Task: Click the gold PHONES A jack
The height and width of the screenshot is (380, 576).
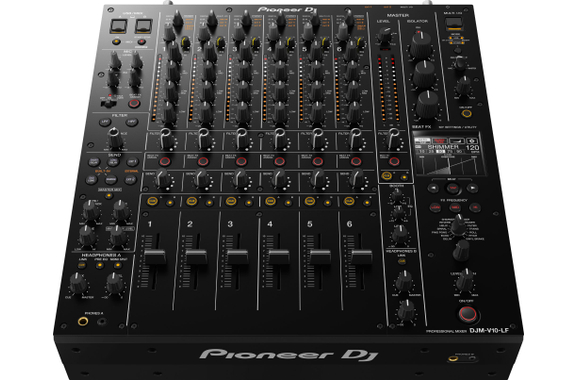Action: [83, 322]
